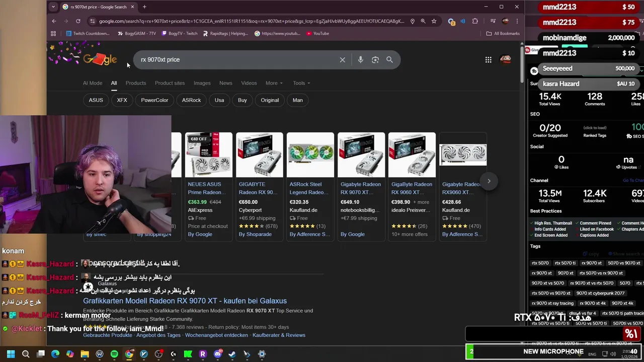This screenshot has height=362, width=644.
Task: Open ASRock Steel Legend product image
Action: pos(310,155)
